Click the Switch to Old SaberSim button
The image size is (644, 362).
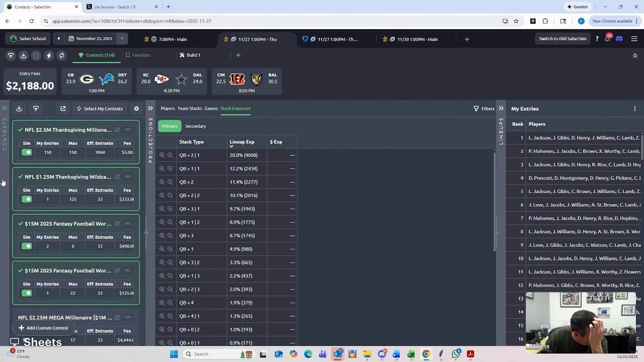(x=562, y=39)
